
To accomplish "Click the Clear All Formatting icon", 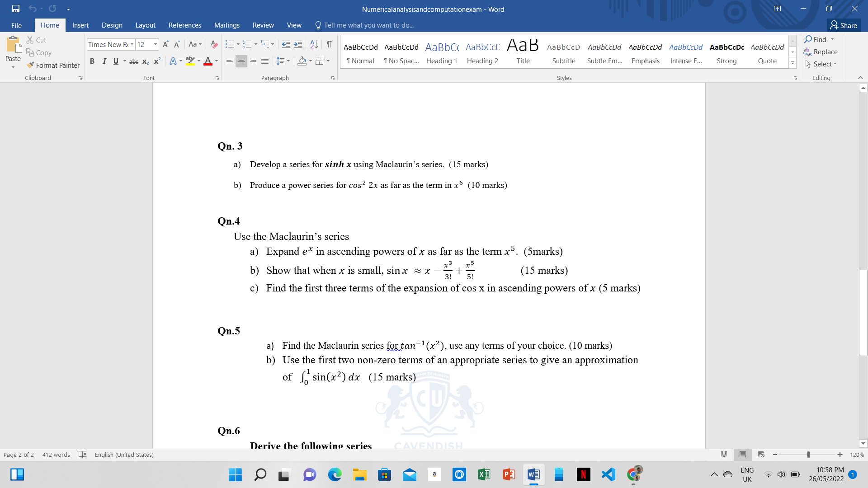I will (x=214, y=44).
